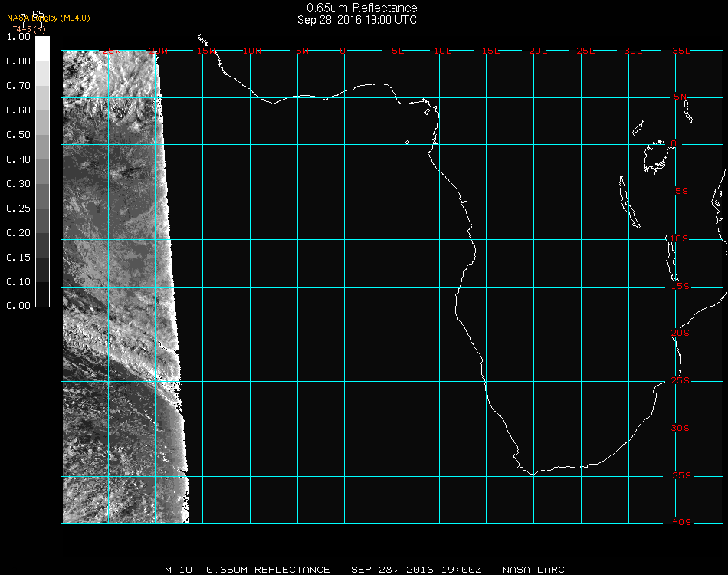Click the Sep 28, 2016 19:00 UTC timestamp

357,20
